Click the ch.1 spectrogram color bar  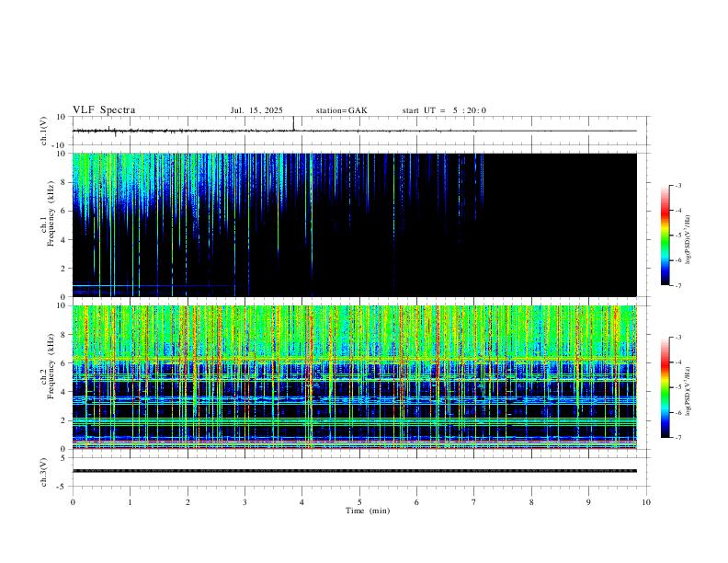pyautogui.click(x=665, y=236)
